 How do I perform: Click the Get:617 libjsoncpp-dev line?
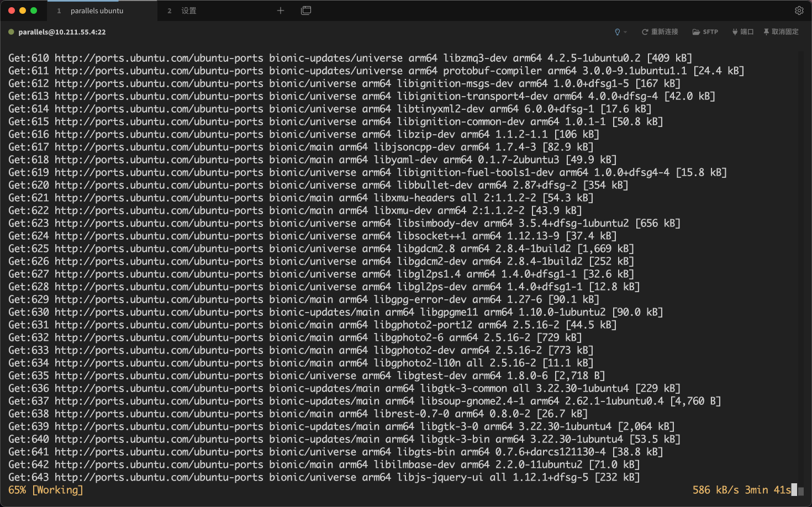pos(301,147)
